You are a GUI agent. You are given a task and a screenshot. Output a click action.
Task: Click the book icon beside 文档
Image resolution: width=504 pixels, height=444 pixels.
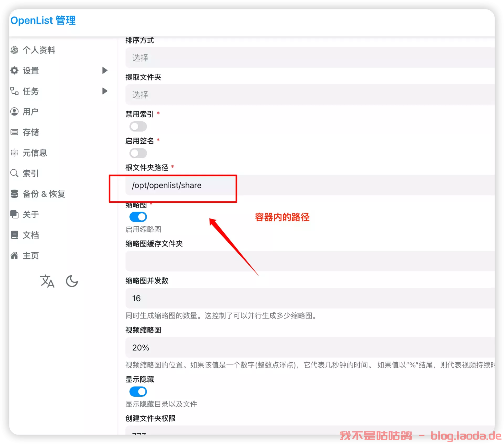(x=14, y=235)
